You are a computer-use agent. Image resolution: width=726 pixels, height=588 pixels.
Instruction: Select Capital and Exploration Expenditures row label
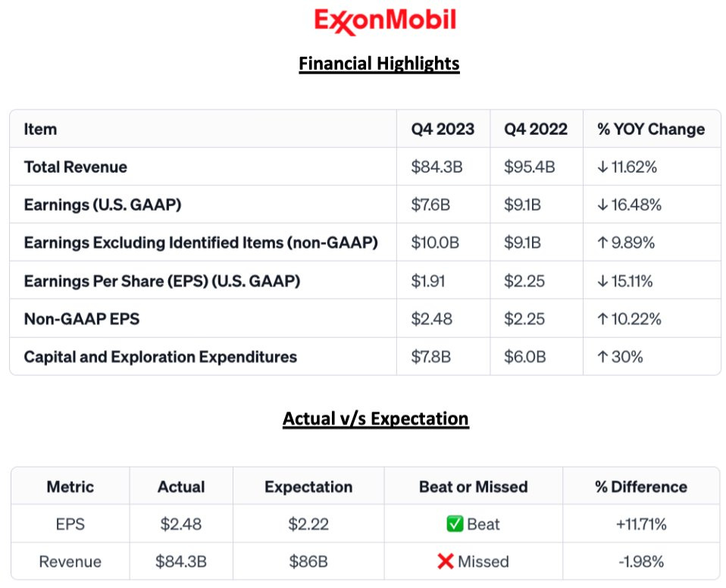coord(161,357)
